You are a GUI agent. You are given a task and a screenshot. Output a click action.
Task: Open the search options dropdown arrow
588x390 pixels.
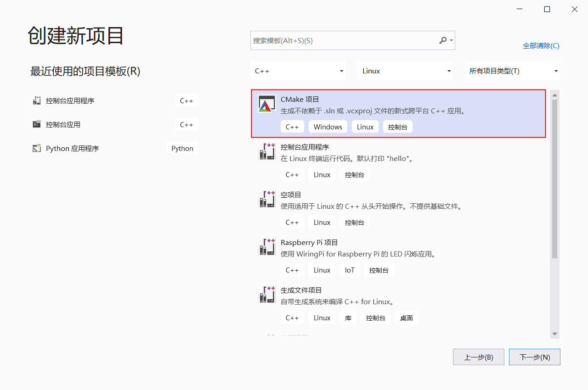(452, 40)
